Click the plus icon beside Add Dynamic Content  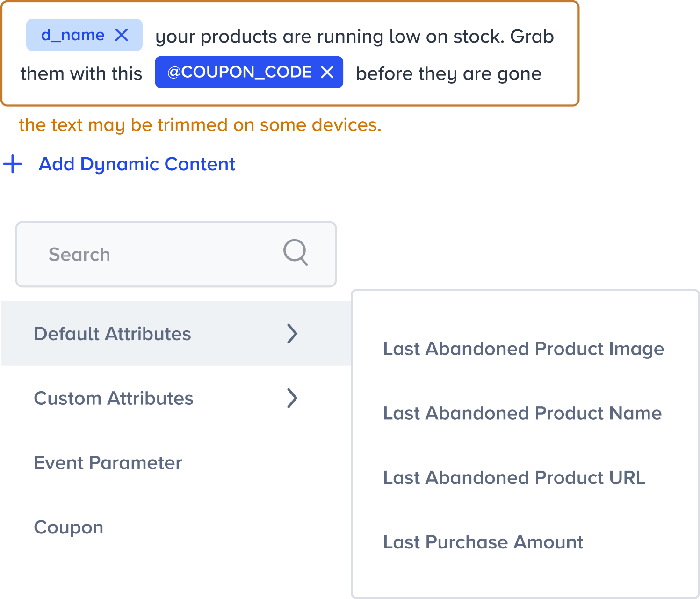pos(13,164)
